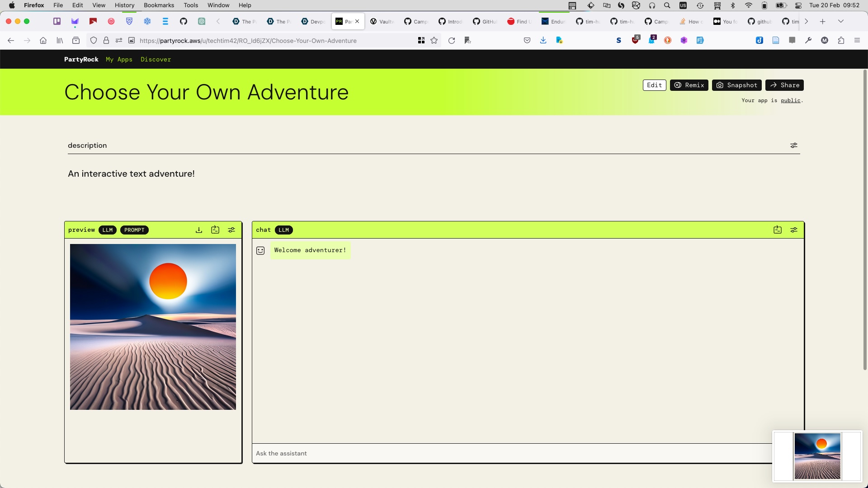The width and height of the screenshot is (868, 488).
Task: Open the Bookmarks menu
Action: (159, 5)
